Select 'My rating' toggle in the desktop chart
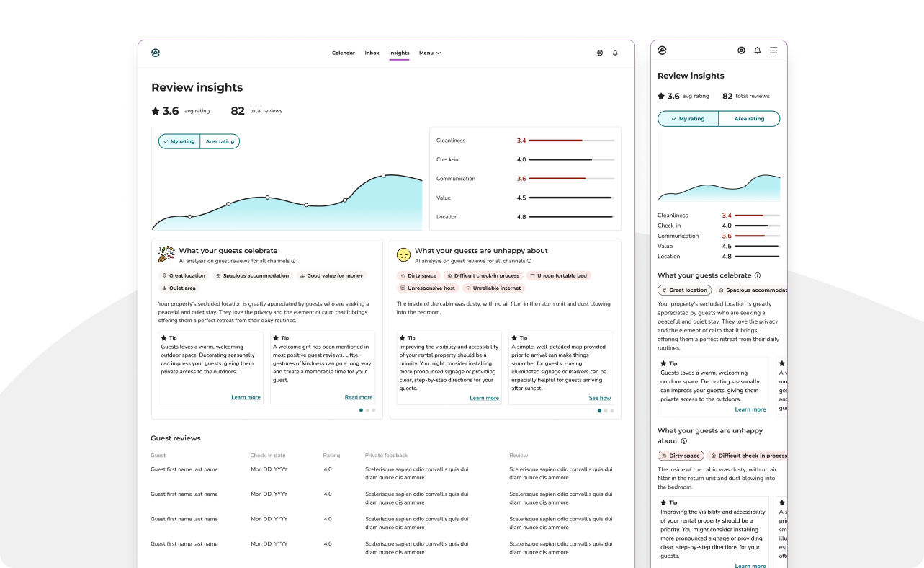The image size is (924, 568). (x=179, y=141)
